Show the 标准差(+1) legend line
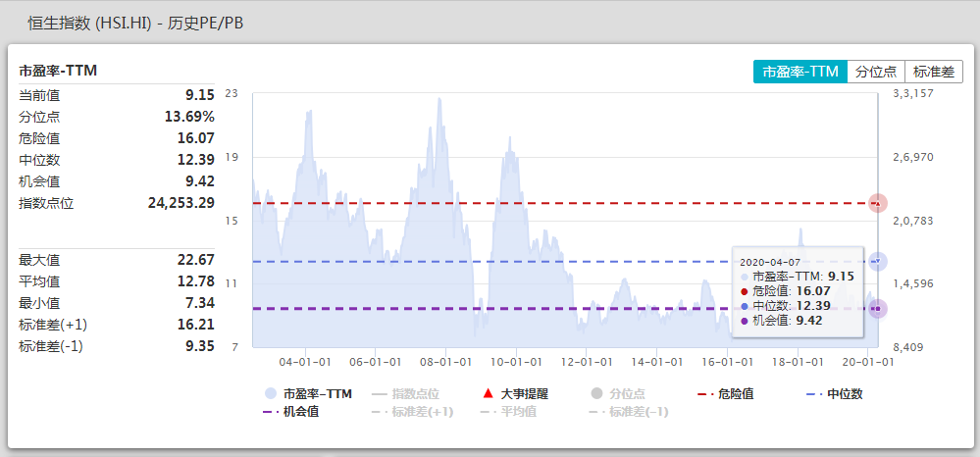Image resolution: width=980 pixels, height=457 pixels. (412, 412)
